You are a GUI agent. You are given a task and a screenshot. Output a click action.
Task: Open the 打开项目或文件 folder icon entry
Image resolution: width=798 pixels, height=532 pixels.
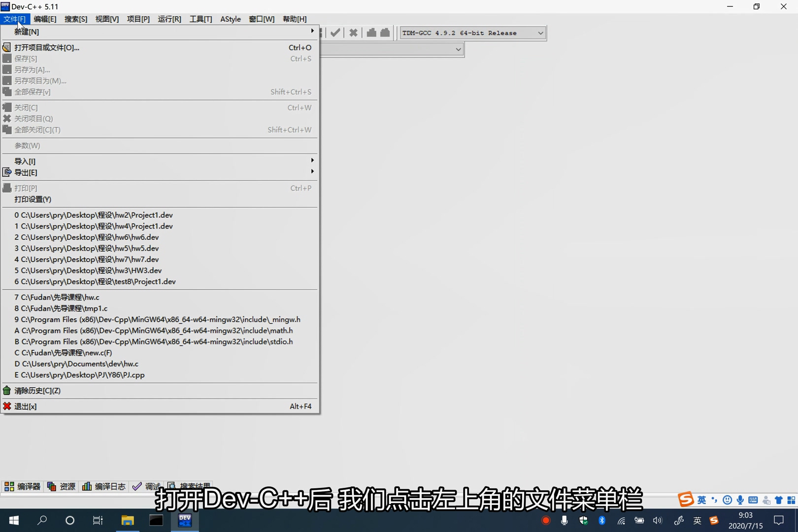pos(7,47)
